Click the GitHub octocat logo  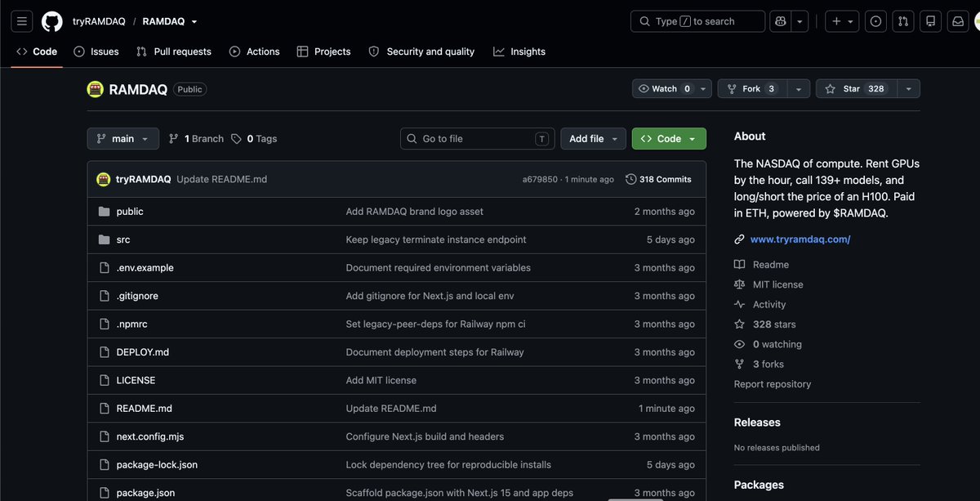click(x=51, y=21)
